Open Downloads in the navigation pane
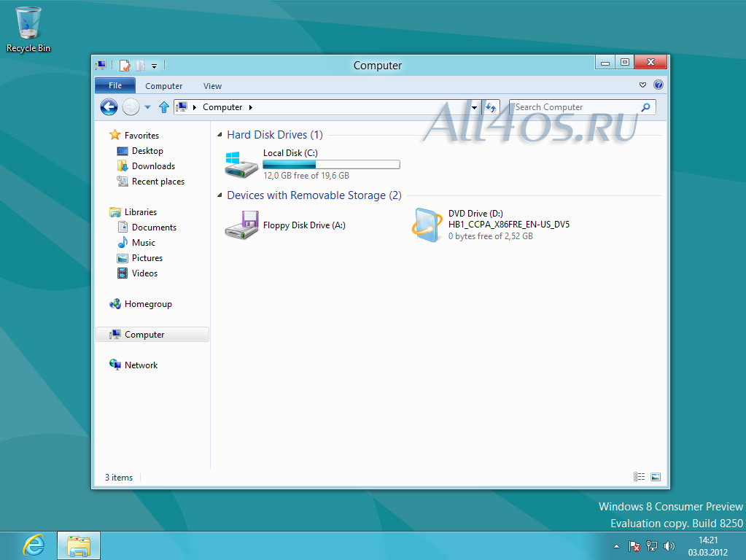746x560 pixels. pyautogui.click(x=153, y=166)
